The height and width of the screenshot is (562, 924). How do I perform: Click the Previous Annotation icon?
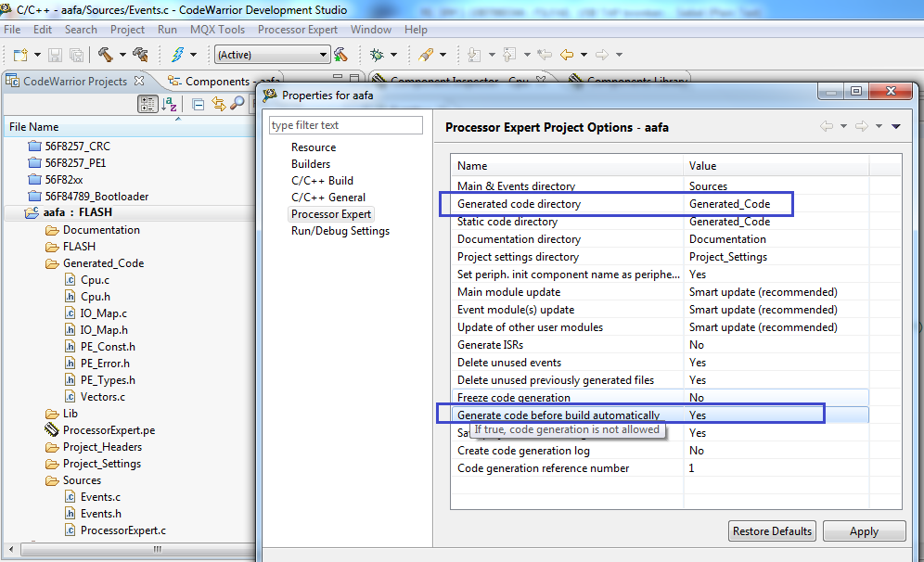(509, 55)
